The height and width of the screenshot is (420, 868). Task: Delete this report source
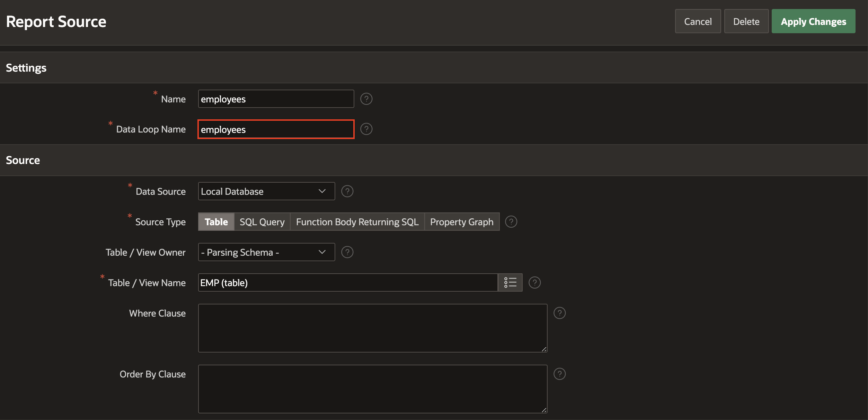pyautogui.click(x=746, y=21)
